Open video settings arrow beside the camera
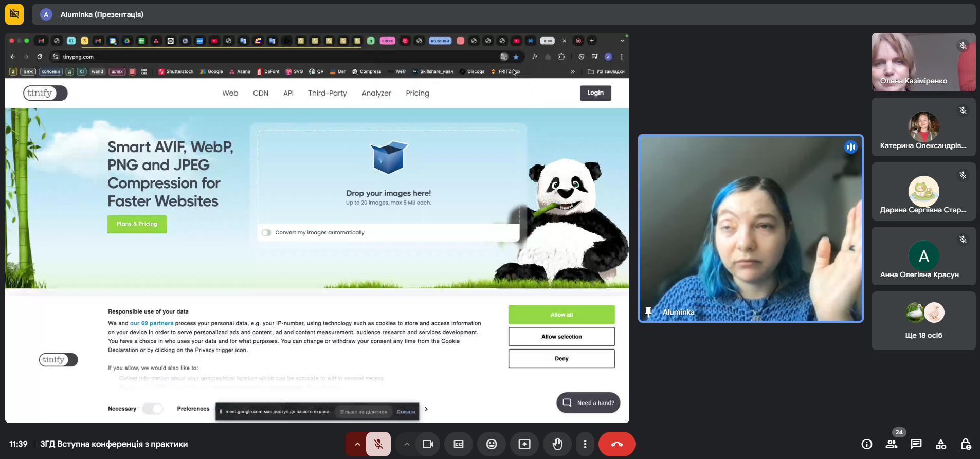Image resolution: width=980 pixels, height=459 pixels. [407, 444]
